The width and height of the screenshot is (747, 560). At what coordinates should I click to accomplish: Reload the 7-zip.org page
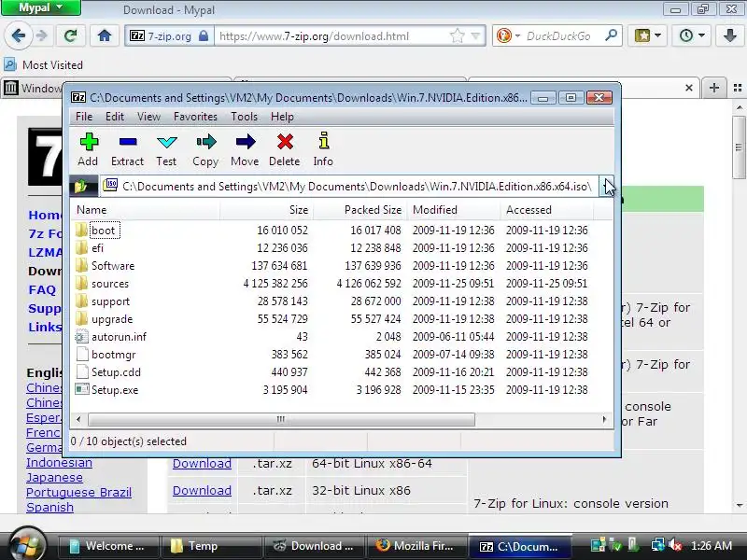tap(71, 35)
